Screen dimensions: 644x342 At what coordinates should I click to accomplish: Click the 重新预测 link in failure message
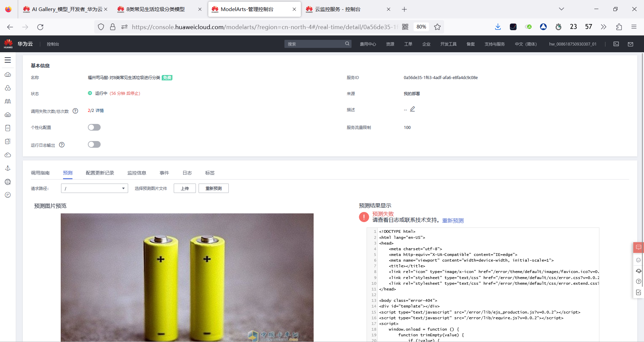[453, 220]
